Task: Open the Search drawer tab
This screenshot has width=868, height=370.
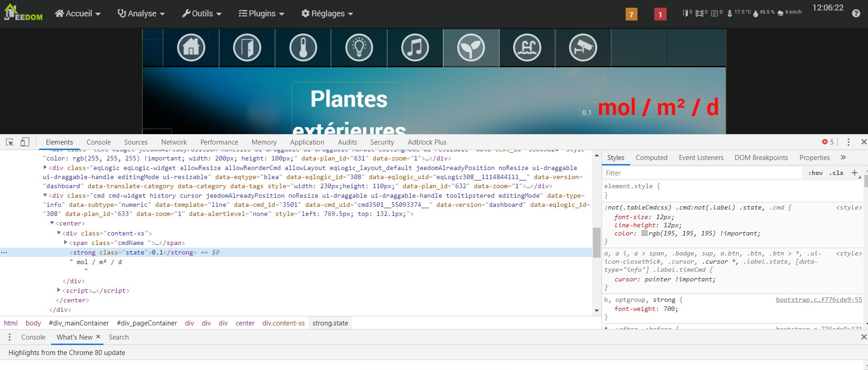Action: click(119, 337)
